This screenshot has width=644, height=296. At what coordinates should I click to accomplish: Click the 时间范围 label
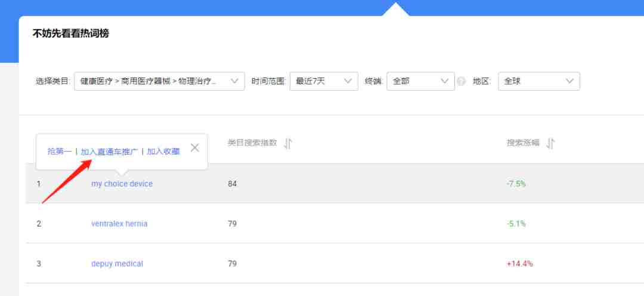point(268,81)
